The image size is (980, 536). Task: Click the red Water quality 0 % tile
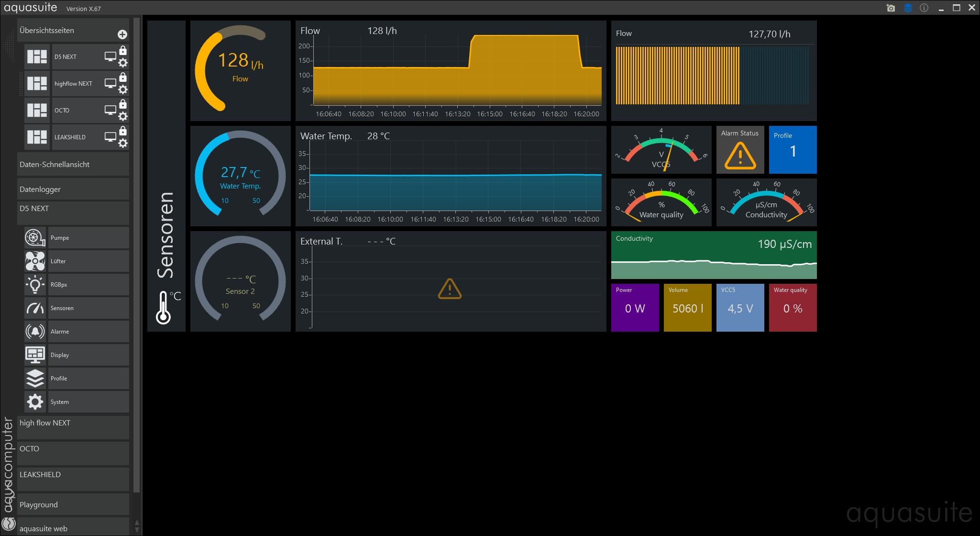(793, 308)
